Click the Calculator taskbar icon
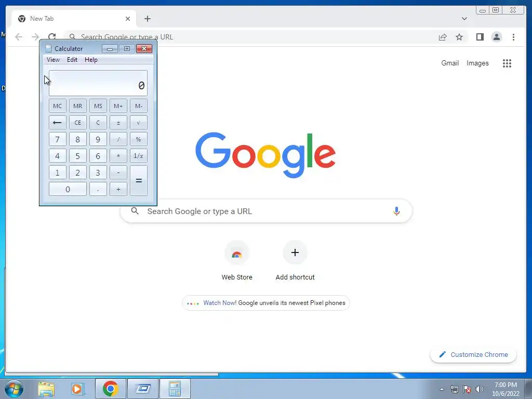The width and height of the screenshot is (532, 399). coord(175,389)
